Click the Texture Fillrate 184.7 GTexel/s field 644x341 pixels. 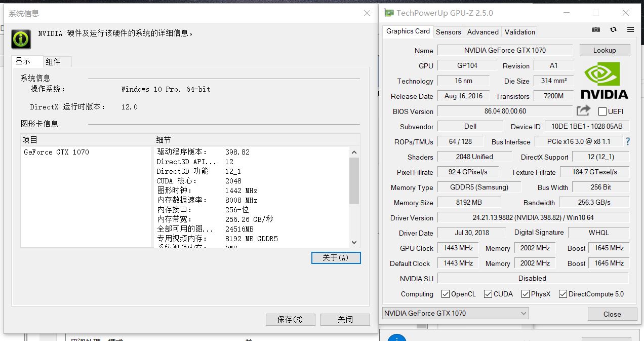(x=594, y=172)
